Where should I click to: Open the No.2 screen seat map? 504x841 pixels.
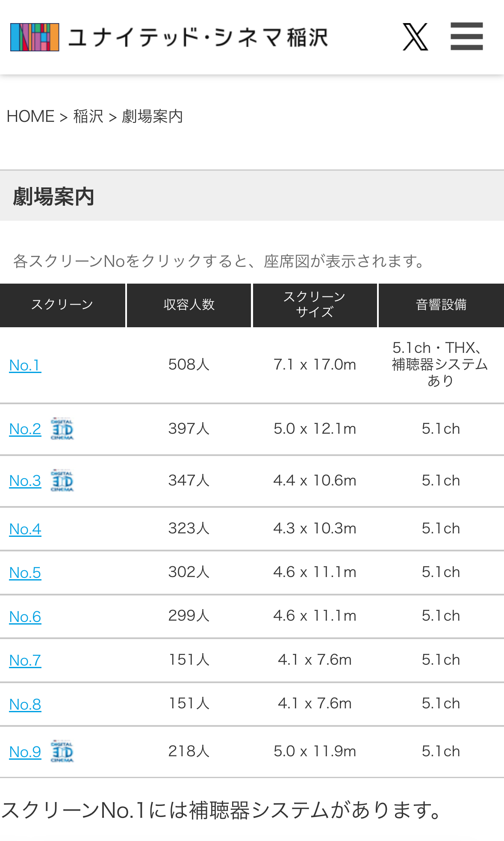(25, 429)
